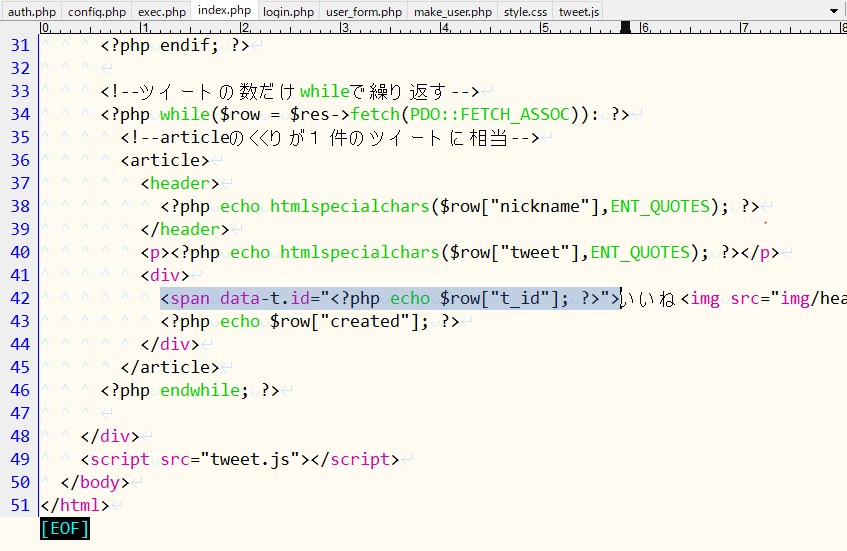This screenshot has width=847, height=551.
Task: Click line number 51 in gutter
Action: click(20, 505)
